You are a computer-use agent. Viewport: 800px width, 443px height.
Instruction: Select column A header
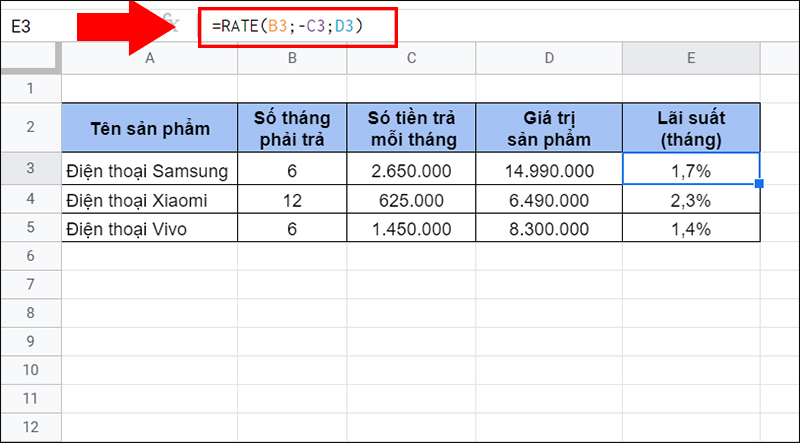pos(150,59)
